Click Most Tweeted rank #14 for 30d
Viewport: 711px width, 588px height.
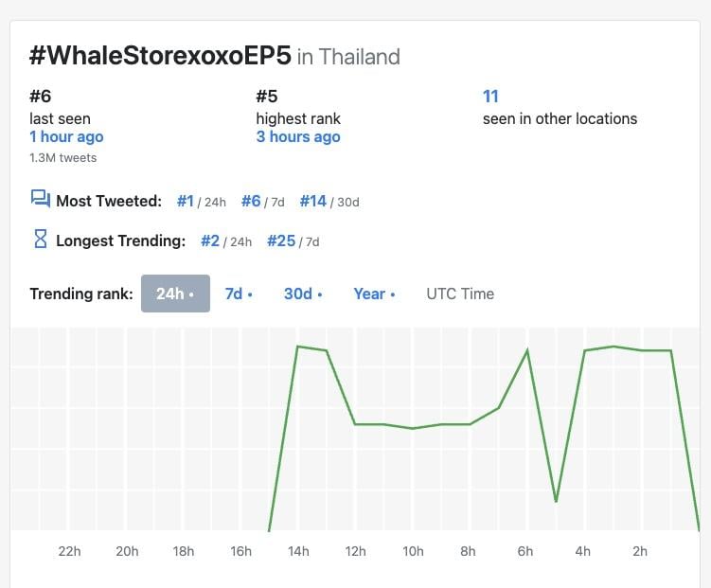point(313,201)
